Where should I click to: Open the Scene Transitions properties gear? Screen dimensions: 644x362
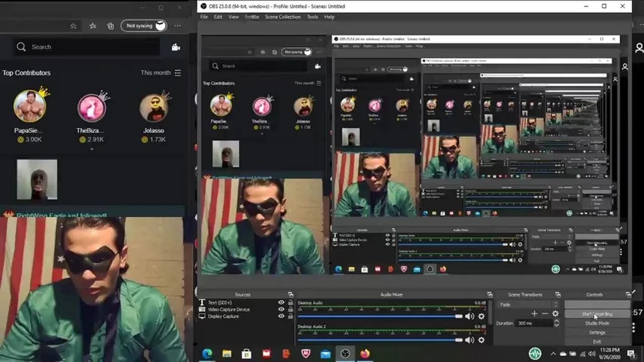click(555, 313)
